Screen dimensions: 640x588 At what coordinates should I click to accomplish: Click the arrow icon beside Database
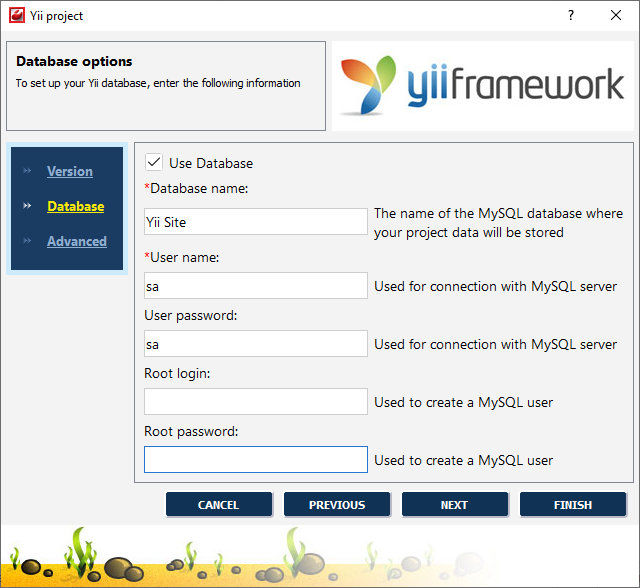click(x=27, y=206)
